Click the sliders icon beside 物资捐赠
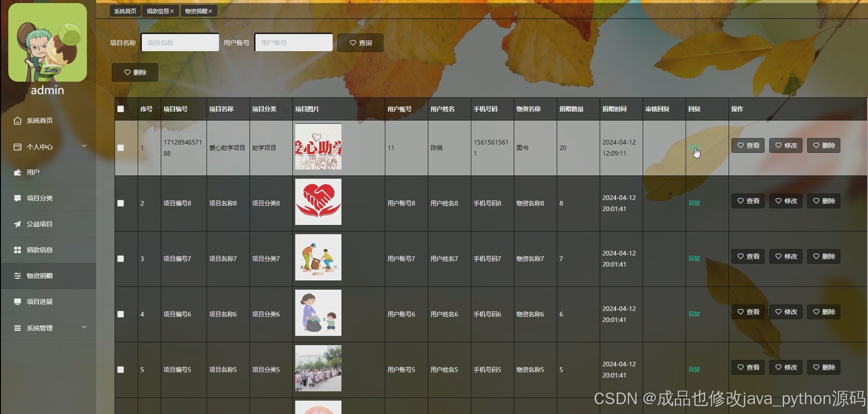Viewport: 868px width, 414px height. [18, 276]
